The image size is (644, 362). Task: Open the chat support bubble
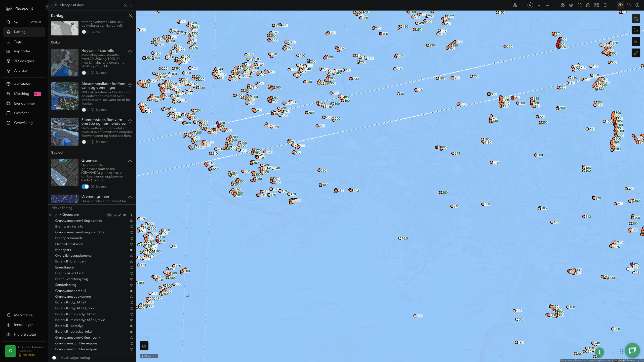pos(632,350)
